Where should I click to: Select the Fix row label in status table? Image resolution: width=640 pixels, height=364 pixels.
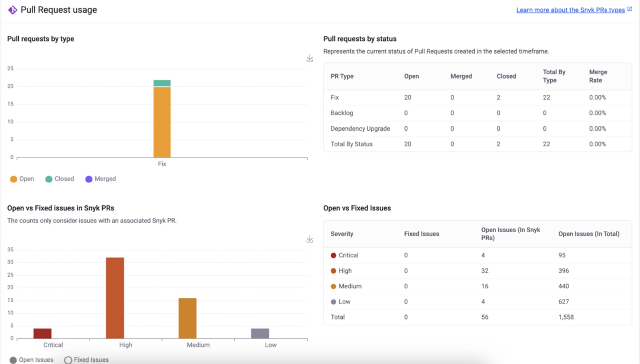pyautogui.click(x=335, y=98)
